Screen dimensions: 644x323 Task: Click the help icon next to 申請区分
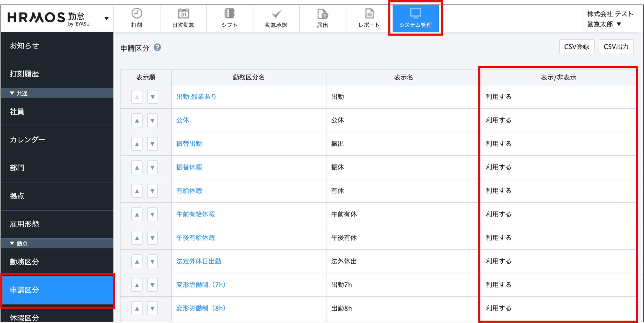[x=157, y=47]
